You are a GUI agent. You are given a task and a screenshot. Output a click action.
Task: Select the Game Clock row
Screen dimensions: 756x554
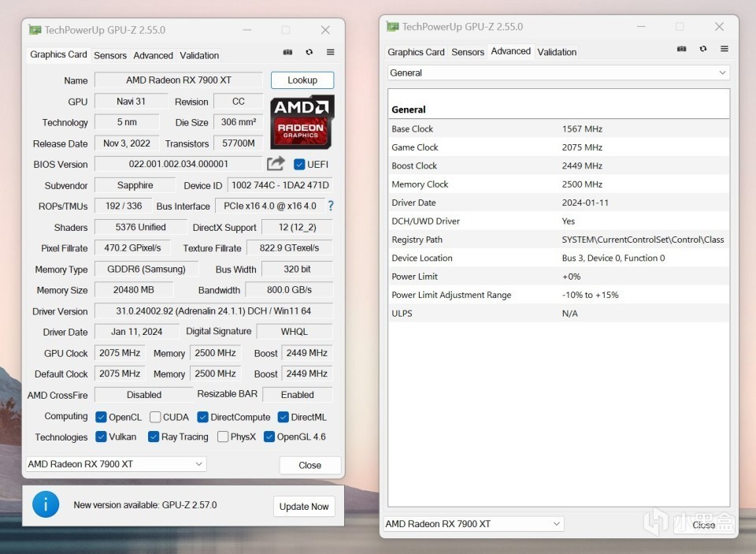pyautogui.click(x=559, y=147)
